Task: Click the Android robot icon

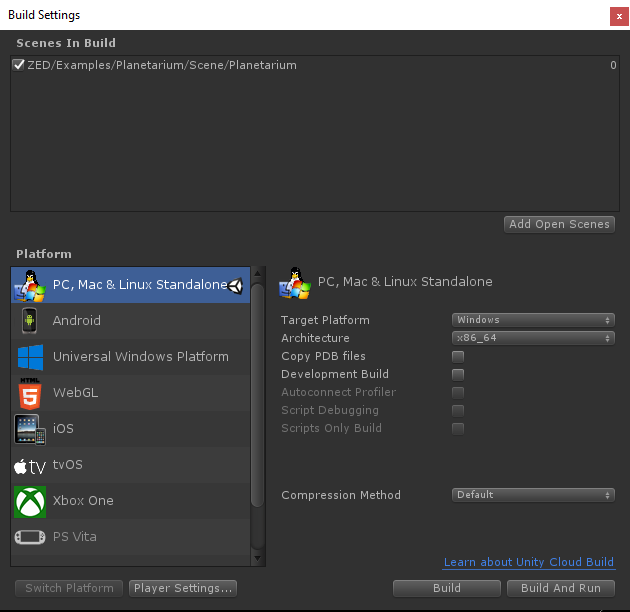Action: click(29, 320)
